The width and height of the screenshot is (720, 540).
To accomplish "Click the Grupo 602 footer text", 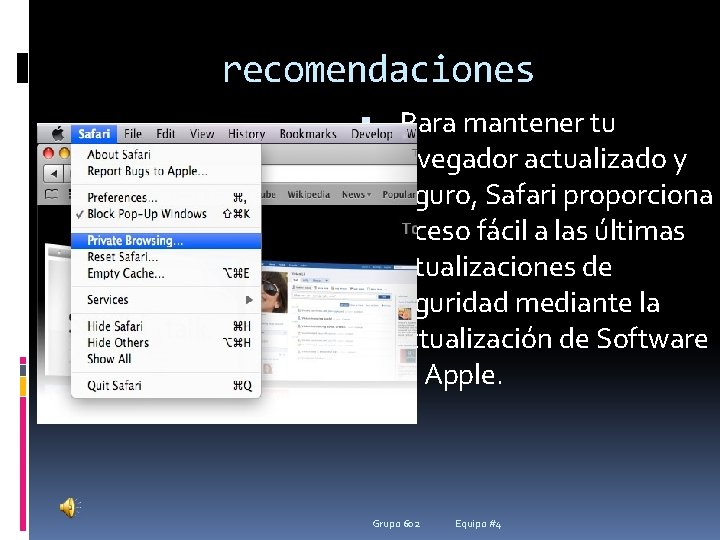I will [396, 523].
